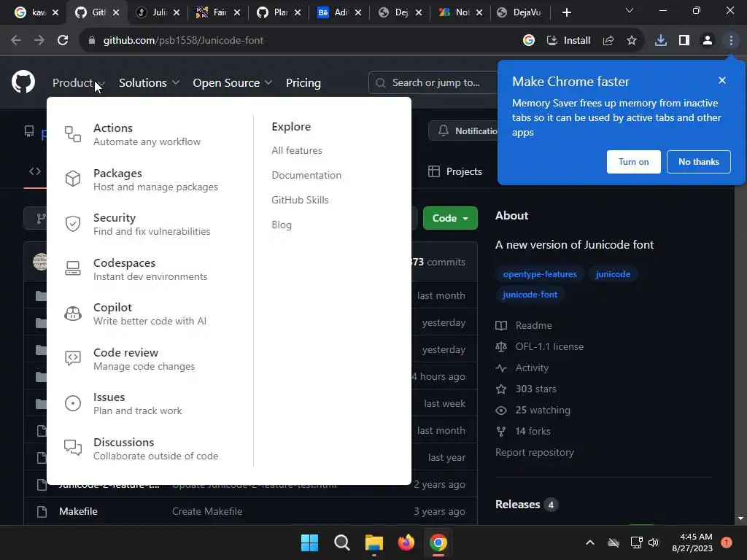The height and width of the screenshot is (560, 747).
Task: Focus the Search or jump to field
Action: coord(433,83)
